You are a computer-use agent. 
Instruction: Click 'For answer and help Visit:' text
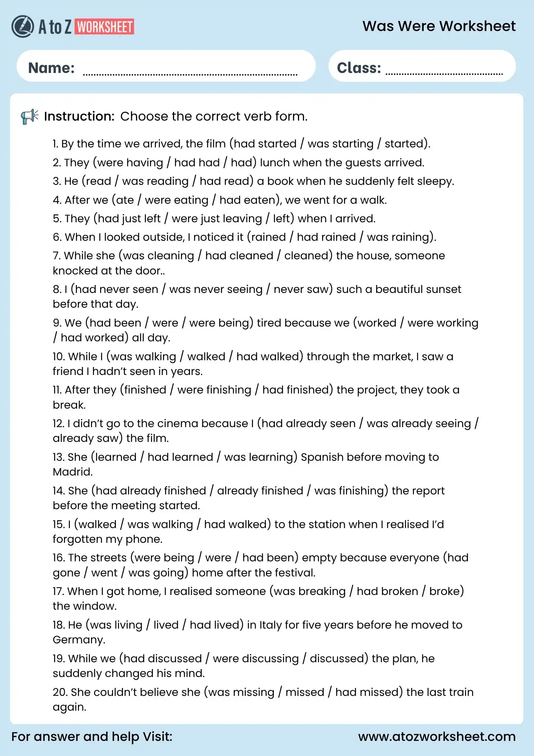92,736
